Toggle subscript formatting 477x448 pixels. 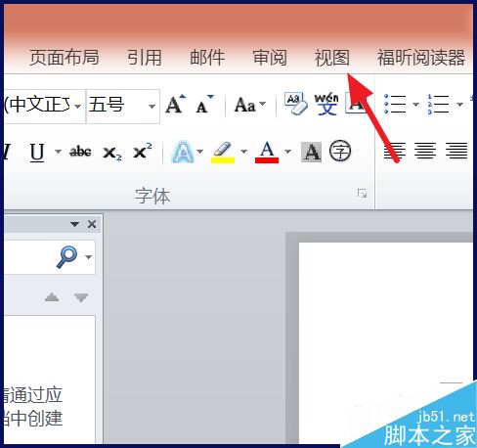click(112, 153)
